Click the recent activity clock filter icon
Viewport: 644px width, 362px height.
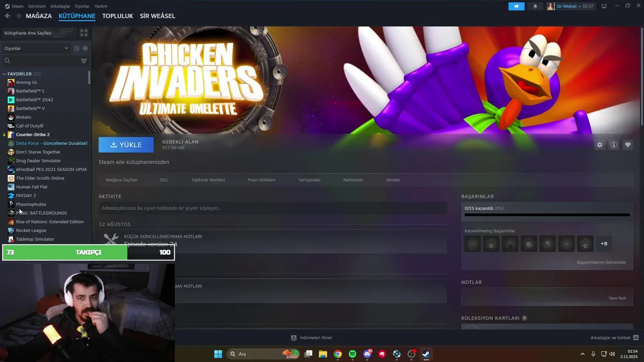tap(76, 48)
